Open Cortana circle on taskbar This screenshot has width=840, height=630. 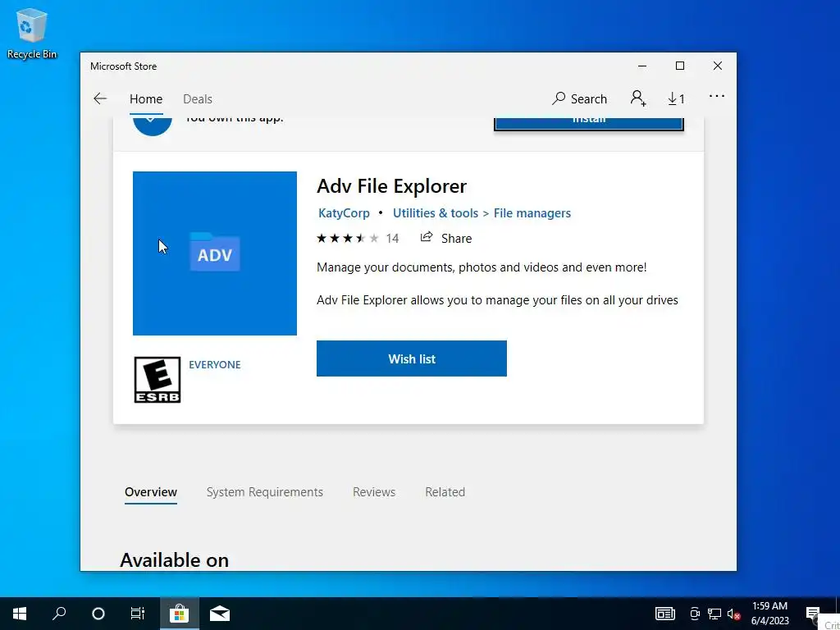point(98,614)
